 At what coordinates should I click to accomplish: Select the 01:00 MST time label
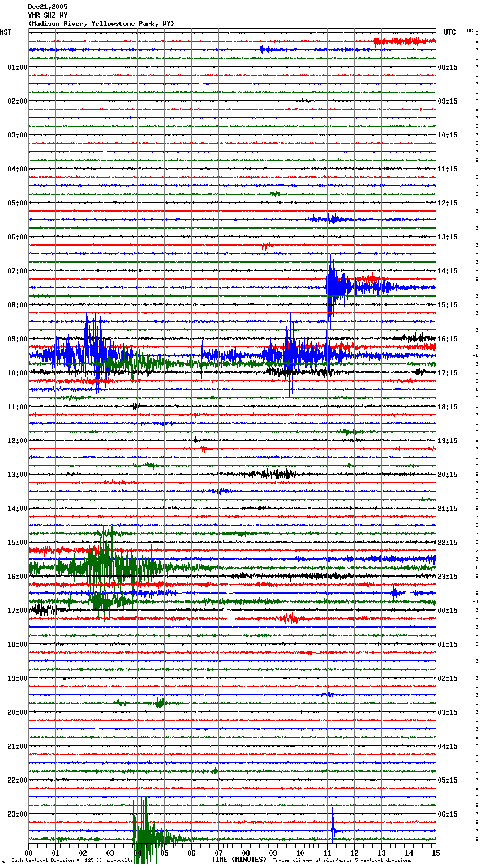(x=17, y=67)
